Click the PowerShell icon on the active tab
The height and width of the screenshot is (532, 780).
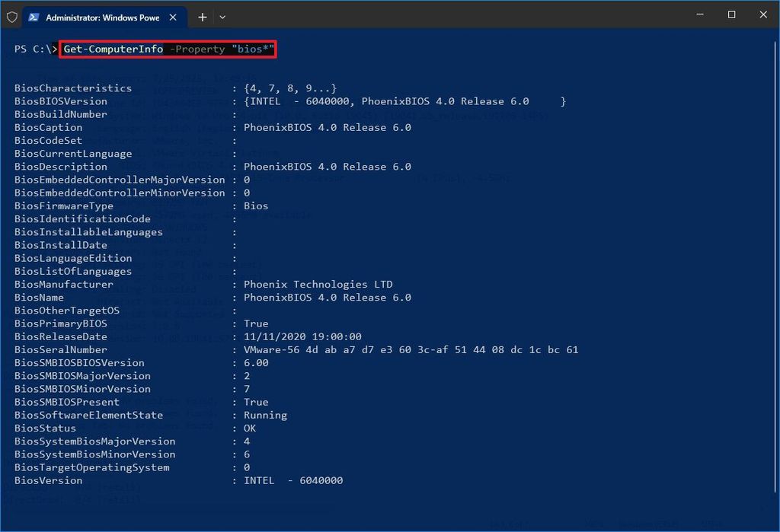coord(32,16)
